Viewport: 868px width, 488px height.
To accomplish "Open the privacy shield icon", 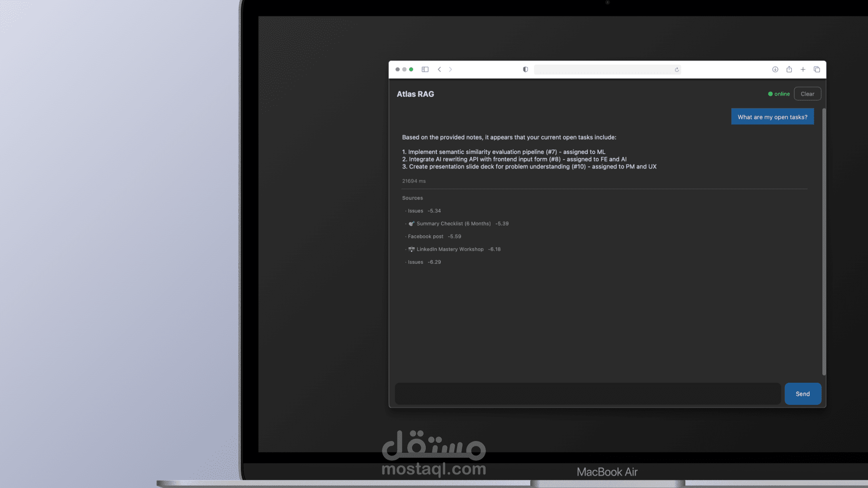I will click(x=525, y=69).
